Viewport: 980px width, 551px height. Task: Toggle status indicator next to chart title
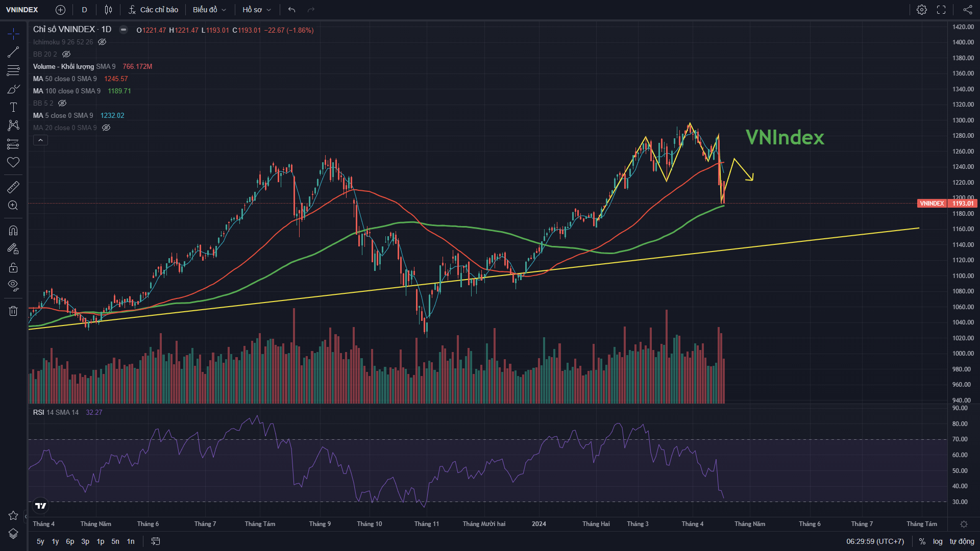coord(123,30)
